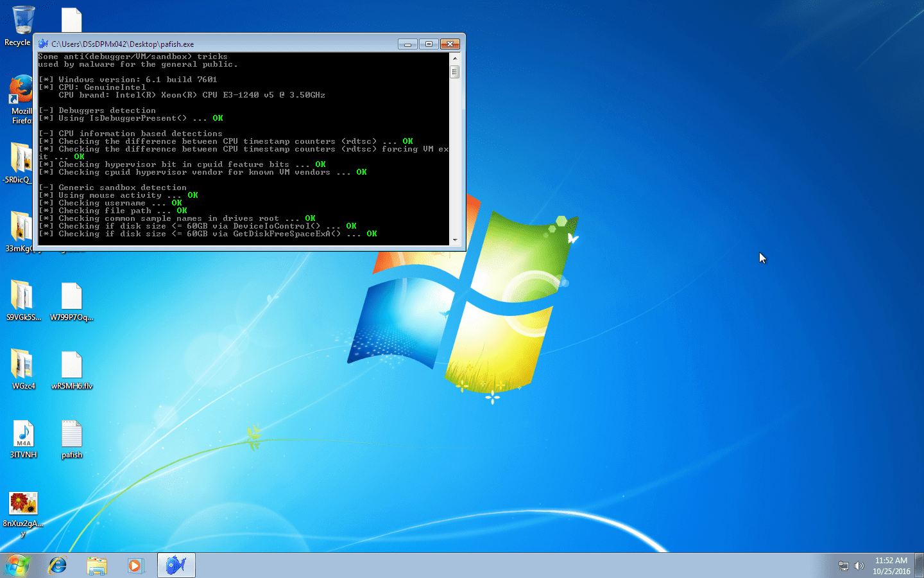Click the console scrollbar thumb
This screenshot has width=924, height=578.
(x=455, y=72)
